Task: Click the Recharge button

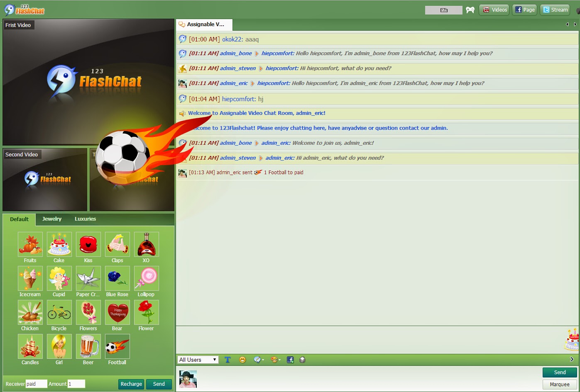Action: pyautogui.click(x=131, y=384)
